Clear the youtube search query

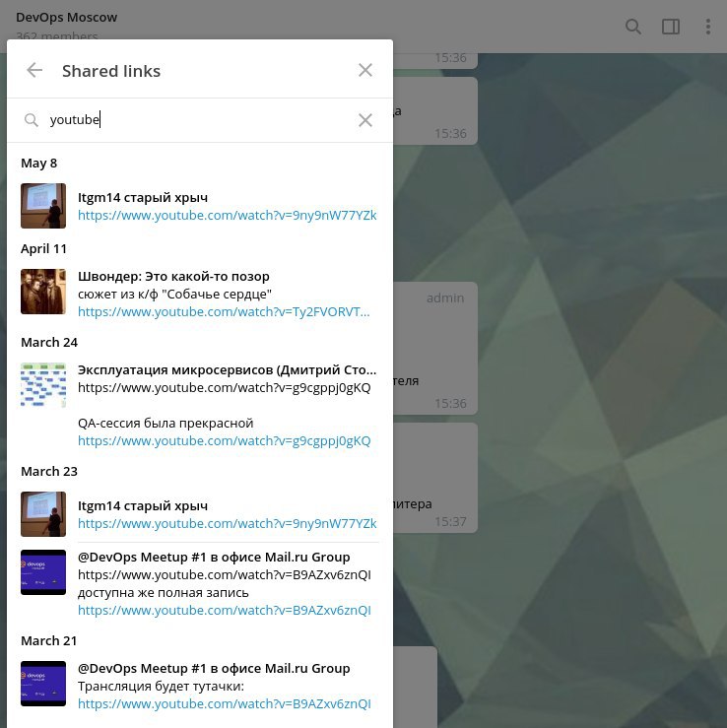(365, 120)
